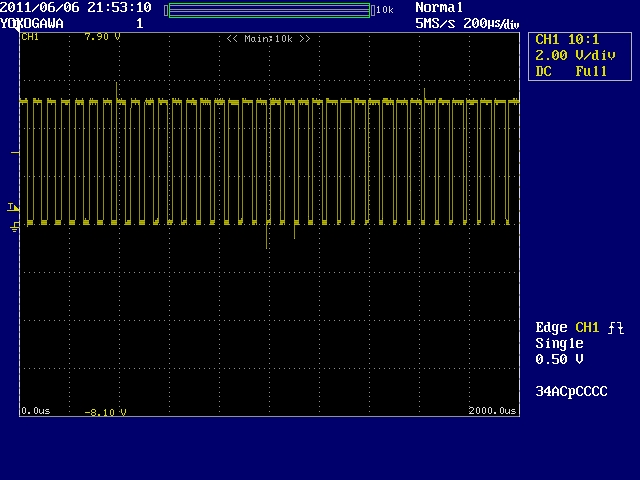Image resolution: width=640 pixels, height=480 pixels.
Task: Click the Full bandwidth label
Action: coord(592,71)
